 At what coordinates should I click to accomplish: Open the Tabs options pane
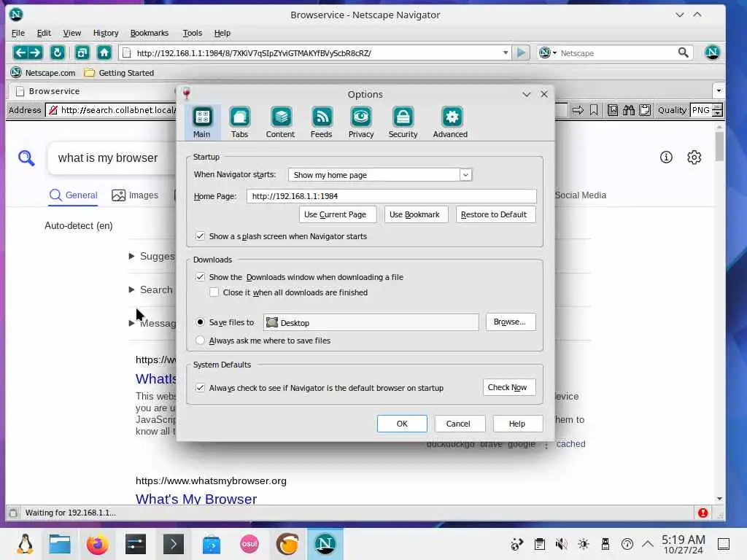(x=239, y=122)
